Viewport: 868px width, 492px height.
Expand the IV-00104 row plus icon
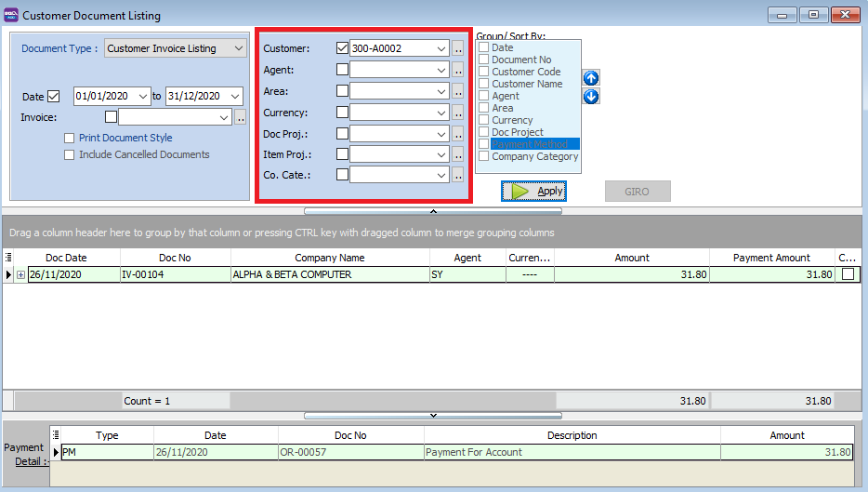20,275
